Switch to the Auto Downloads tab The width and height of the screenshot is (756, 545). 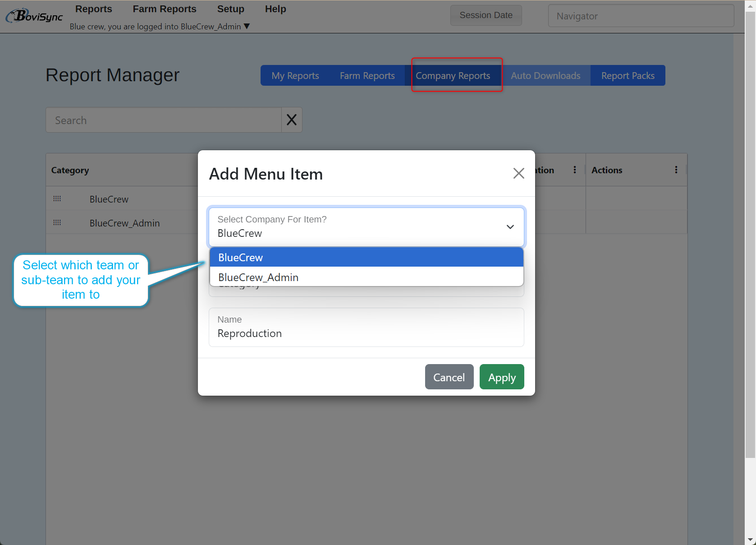click(545, 75)
